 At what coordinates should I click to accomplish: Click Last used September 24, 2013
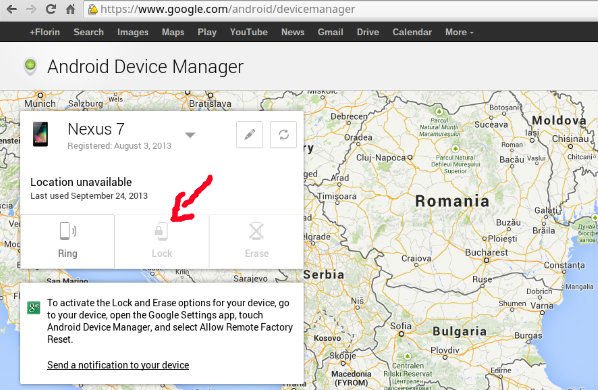[x=89, y=196]
